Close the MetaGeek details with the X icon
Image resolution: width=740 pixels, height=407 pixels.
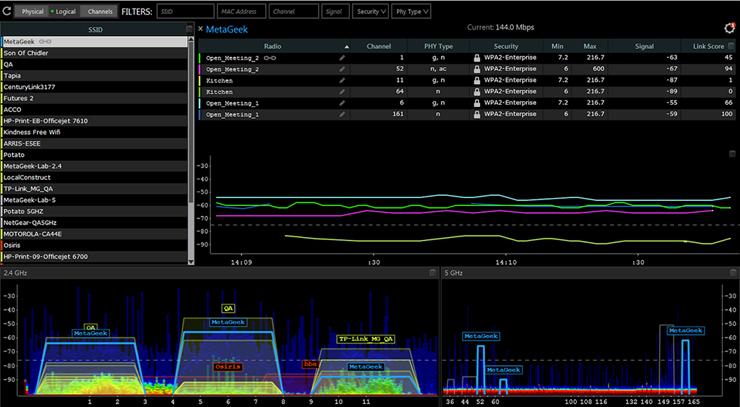[200, 30]
